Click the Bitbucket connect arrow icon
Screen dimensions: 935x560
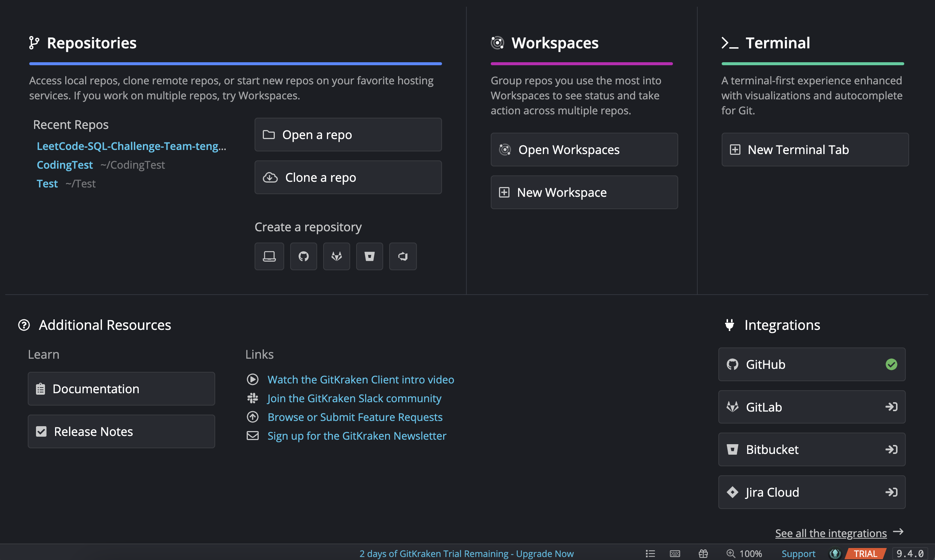[891, 449]
